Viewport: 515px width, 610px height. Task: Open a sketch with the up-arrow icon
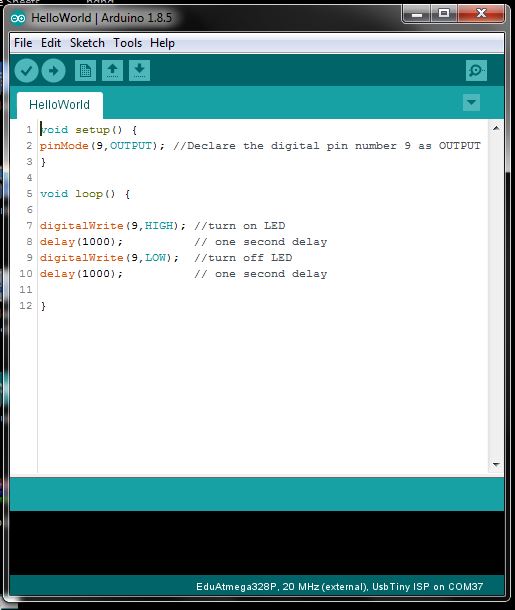click(112, 70)
